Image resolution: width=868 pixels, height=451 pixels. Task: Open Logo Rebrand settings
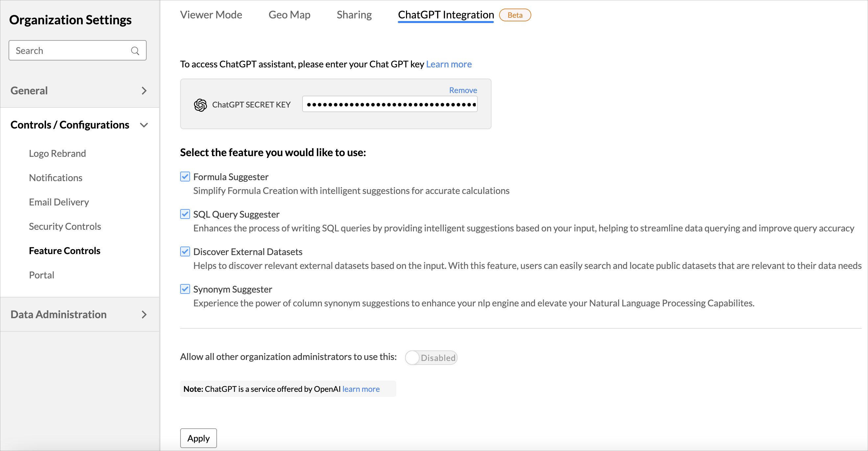[57, 153]
